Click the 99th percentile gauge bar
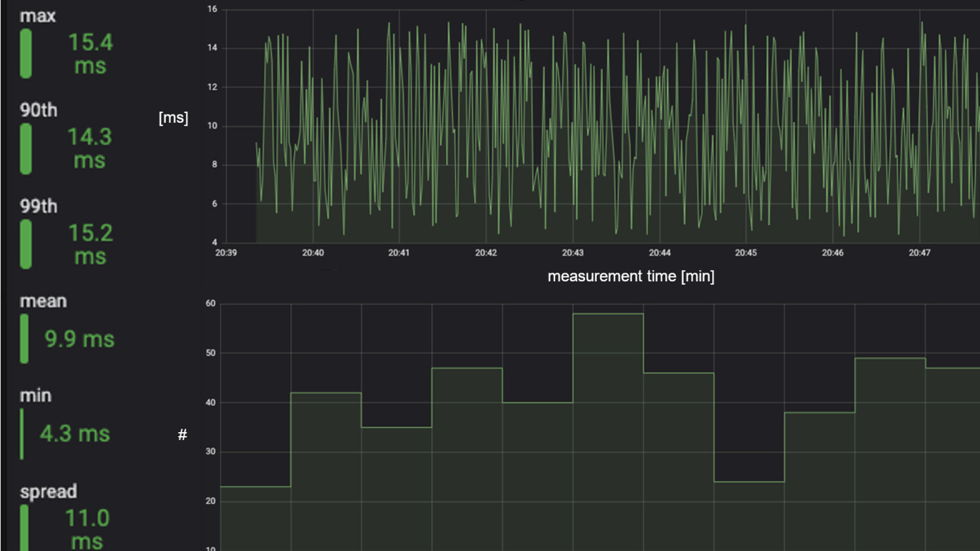The height and width of the screenshot is (551, 980). [27, 244]
